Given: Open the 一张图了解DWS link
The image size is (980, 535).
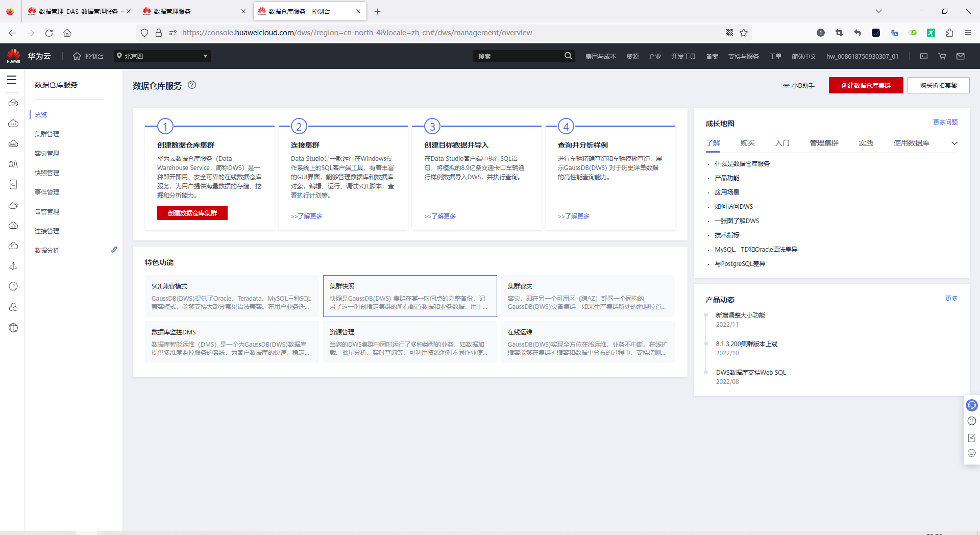Looking at the screenshot, I should click(737, 221).
